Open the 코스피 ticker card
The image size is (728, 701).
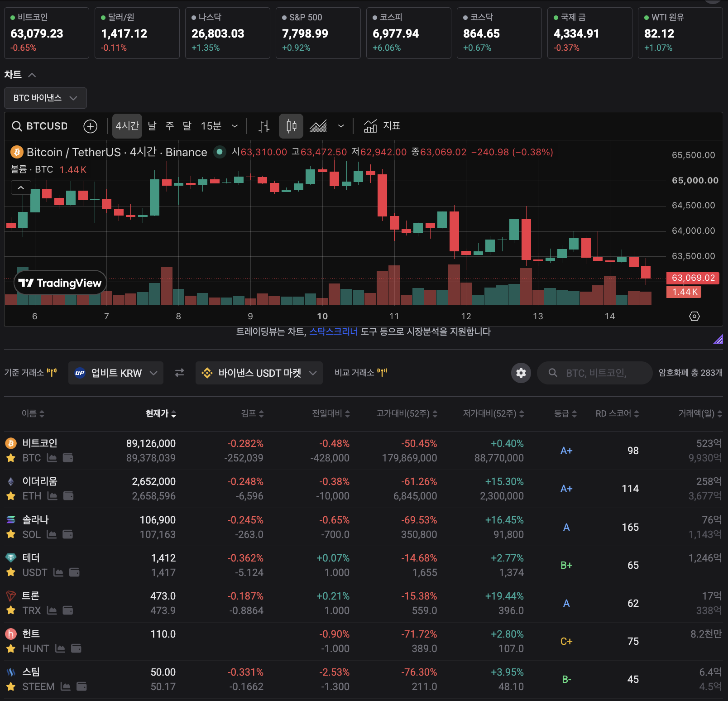pos(409,33)
